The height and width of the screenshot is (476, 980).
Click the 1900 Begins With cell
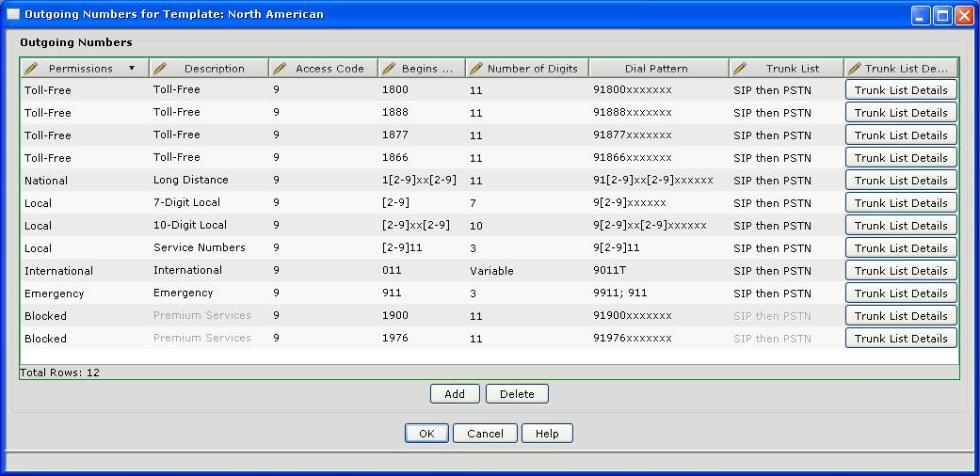tap(422, 315)
